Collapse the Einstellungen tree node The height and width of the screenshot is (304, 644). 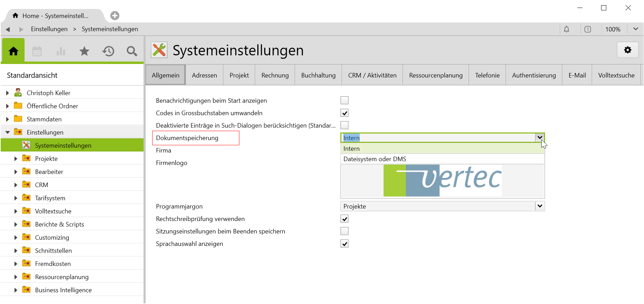(x=7, y=132)
